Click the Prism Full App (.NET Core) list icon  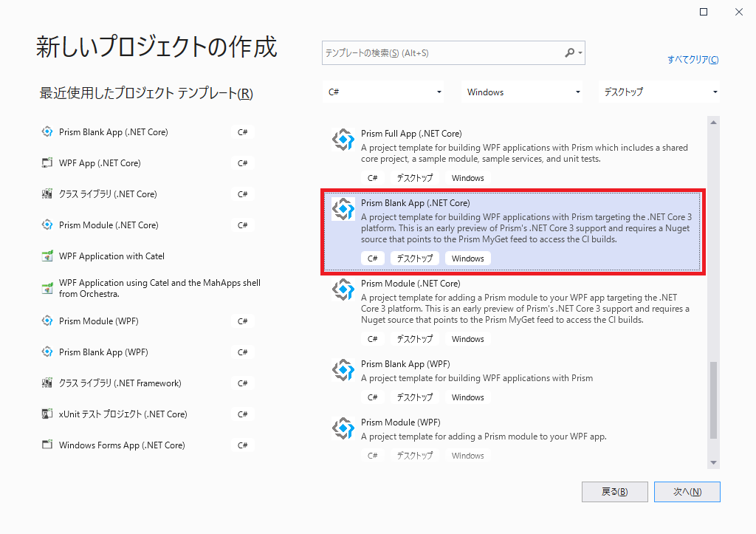[343, 140]
